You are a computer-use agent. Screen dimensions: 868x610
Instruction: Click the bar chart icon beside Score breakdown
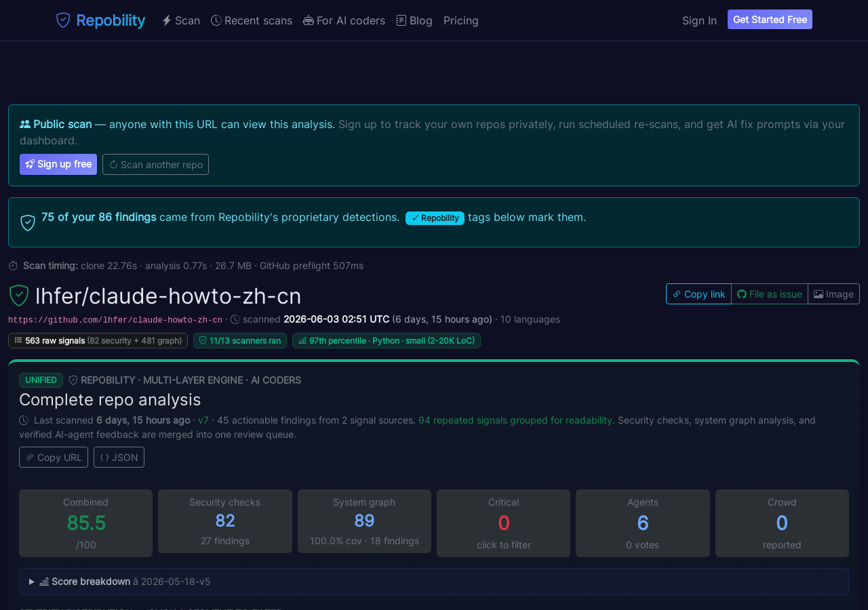pos(44,582)
